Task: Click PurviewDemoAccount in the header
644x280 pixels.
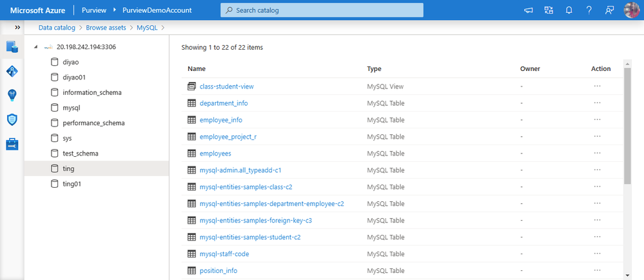Action: tap(157, 10)
